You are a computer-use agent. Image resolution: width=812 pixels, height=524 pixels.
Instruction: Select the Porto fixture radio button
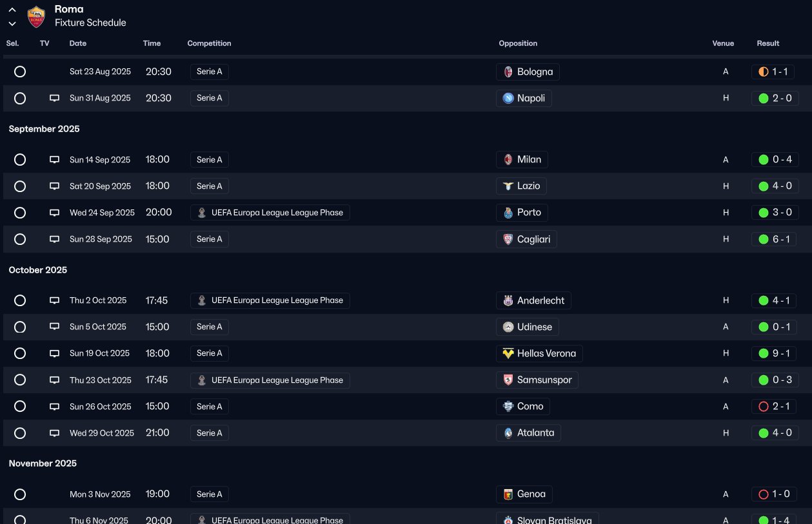pos(20,213)
